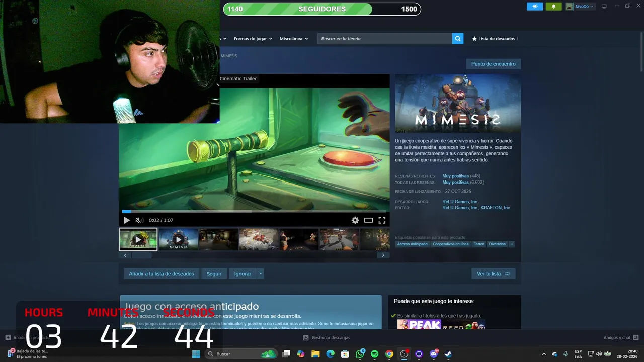Click the Seguir button
644x362 pixels.
click(x=214, y=274)
